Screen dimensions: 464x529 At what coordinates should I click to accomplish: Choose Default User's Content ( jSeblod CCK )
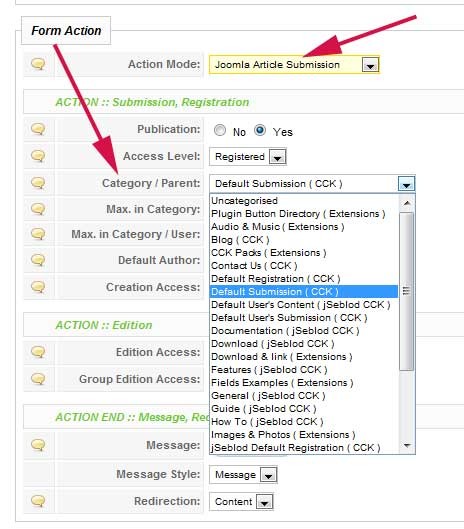tap(304, 305)
